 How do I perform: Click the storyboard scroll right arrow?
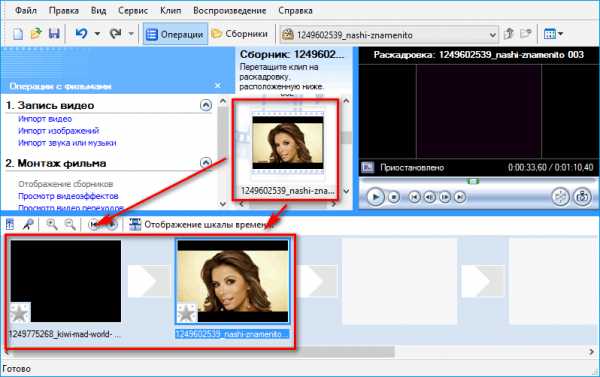591,352
